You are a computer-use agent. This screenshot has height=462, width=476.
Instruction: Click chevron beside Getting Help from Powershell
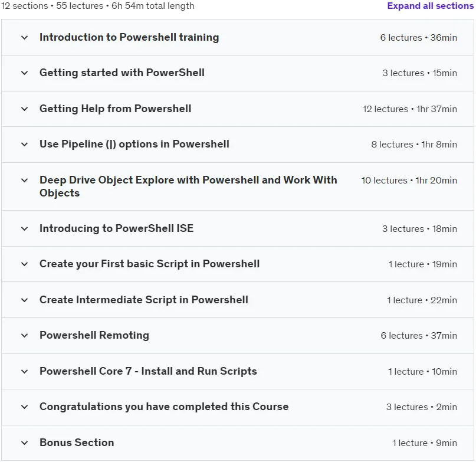[25, 109]
